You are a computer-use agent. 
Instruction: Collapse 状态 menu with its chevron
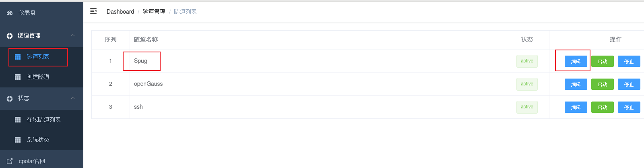(73, 98)
